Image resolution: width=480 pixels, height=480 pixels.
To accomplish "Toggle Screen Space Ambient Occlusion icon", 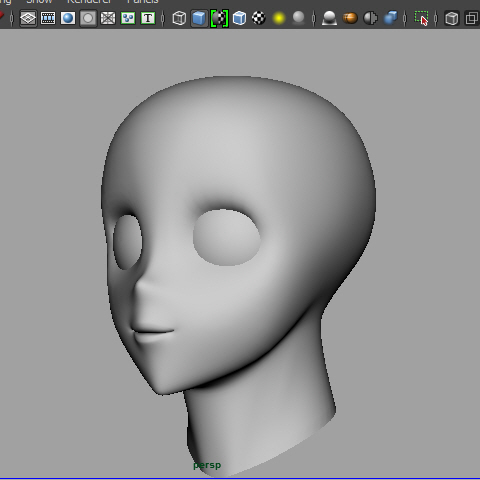I will tap(329, 18).
